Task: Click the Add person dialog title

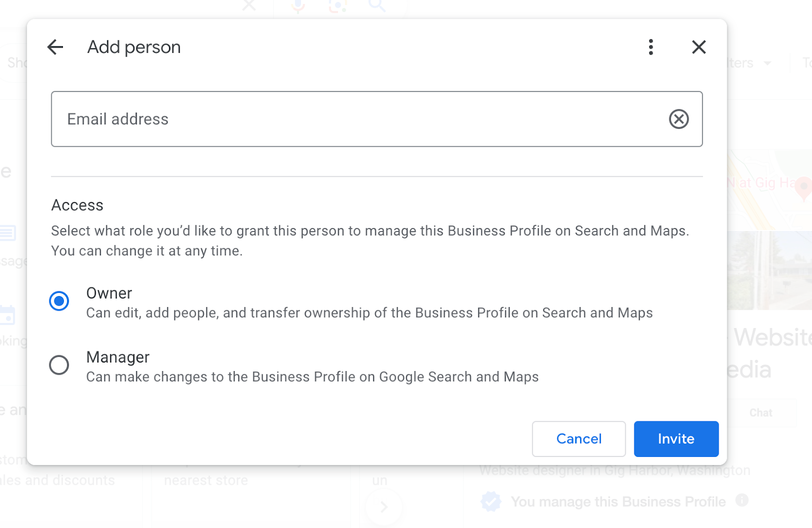Action: [x=134, y=47]
